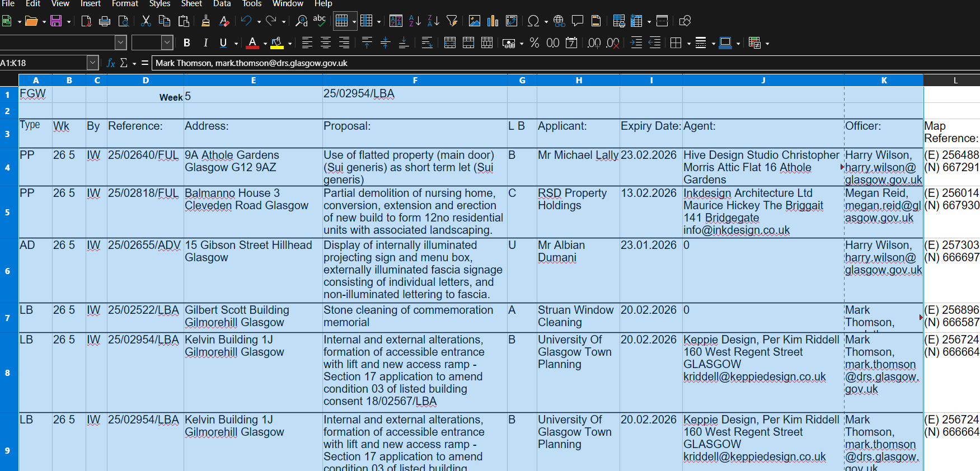The width and height of the screenshot is (980, 471).
Task: Apply the yellow background color swatch
Action: coord(276,43)
